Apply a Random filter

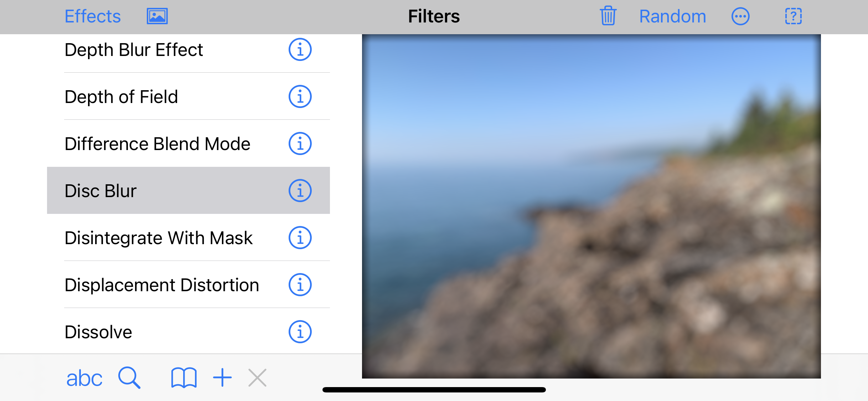pos(672,16)
